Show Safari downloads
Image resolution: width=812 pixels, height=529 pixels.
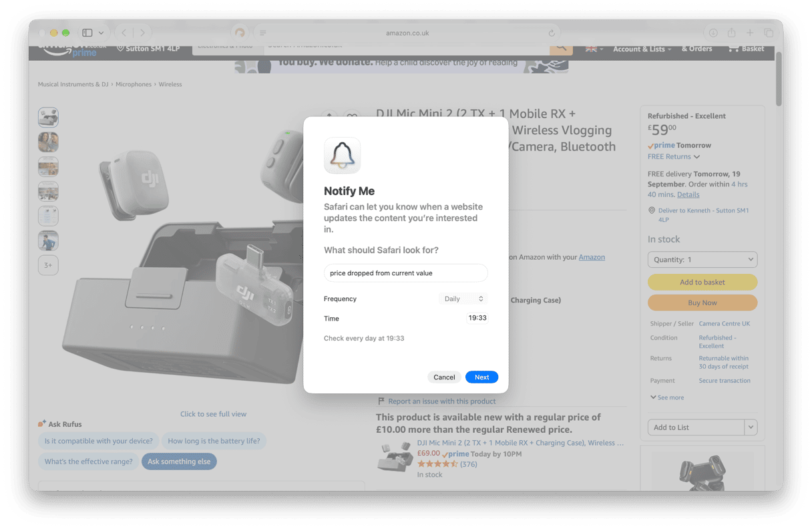coord(713,33)
